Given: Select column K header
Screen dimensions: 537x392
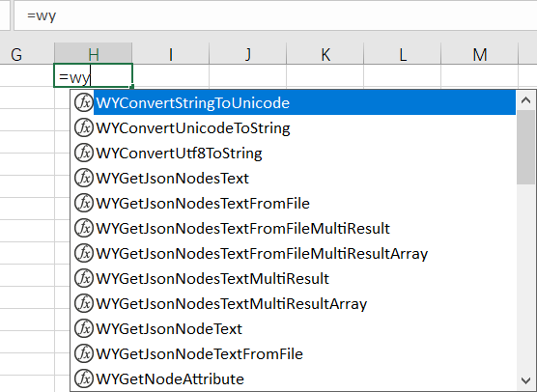Looking at the screenshot, I should pos(325,54).
